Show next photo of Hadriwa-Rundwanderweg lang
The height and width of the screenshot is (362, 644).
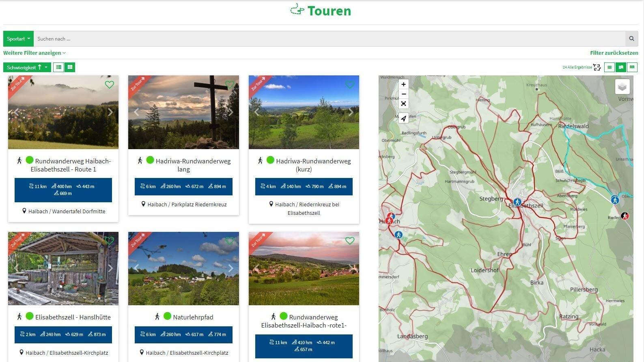click(x=230, y=112)
